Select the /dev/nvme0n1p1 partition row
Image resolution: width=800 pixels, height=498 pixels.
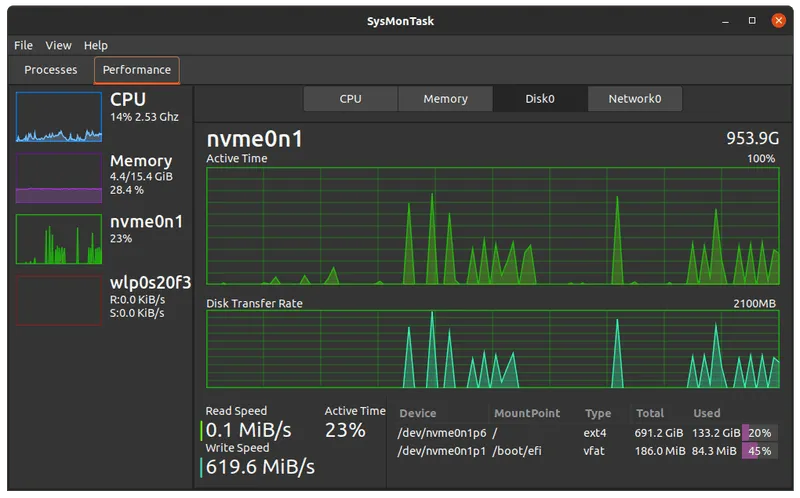(443, 451)
